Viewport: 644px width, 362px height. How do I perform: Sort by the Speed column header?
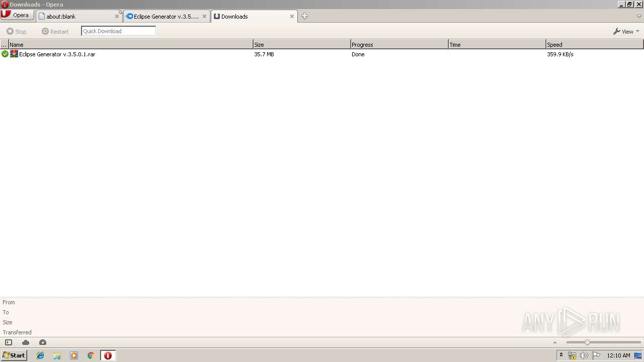(x=595, y=45)
